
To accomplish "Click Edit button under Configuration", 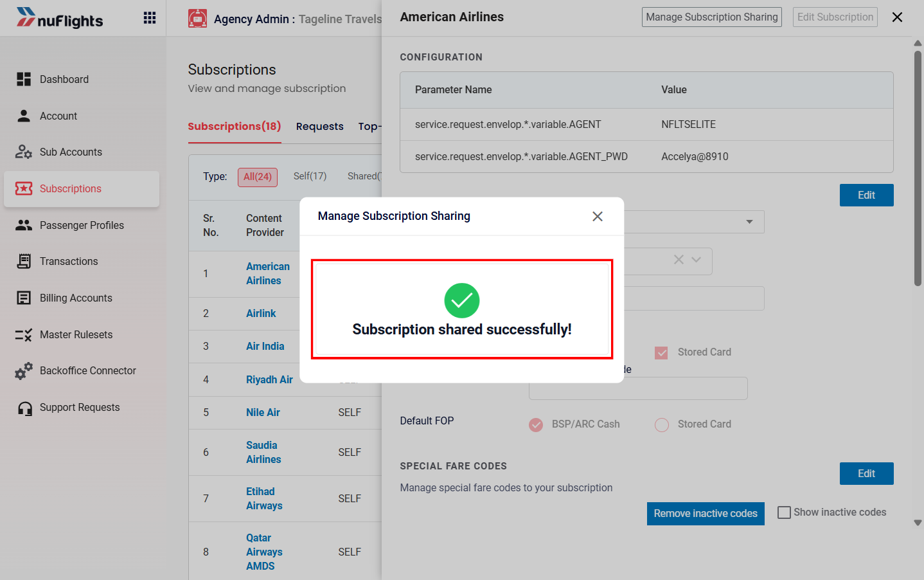I will pos(867,195).
